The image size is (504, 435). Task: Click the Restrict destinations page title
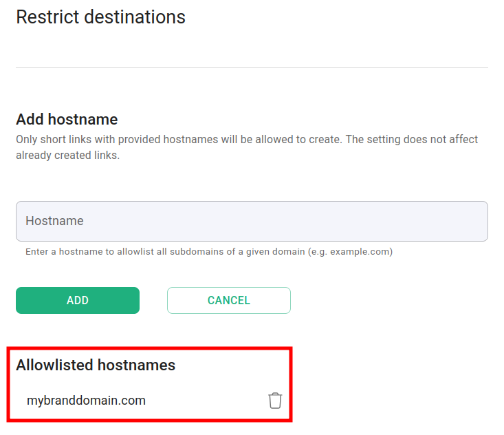click(x=100, y=17)
